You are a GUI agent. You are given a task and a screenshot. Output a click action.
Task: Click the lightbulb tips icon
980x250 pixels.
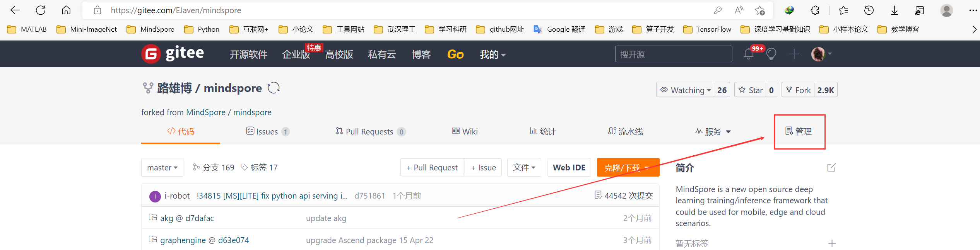pos(771,54)
